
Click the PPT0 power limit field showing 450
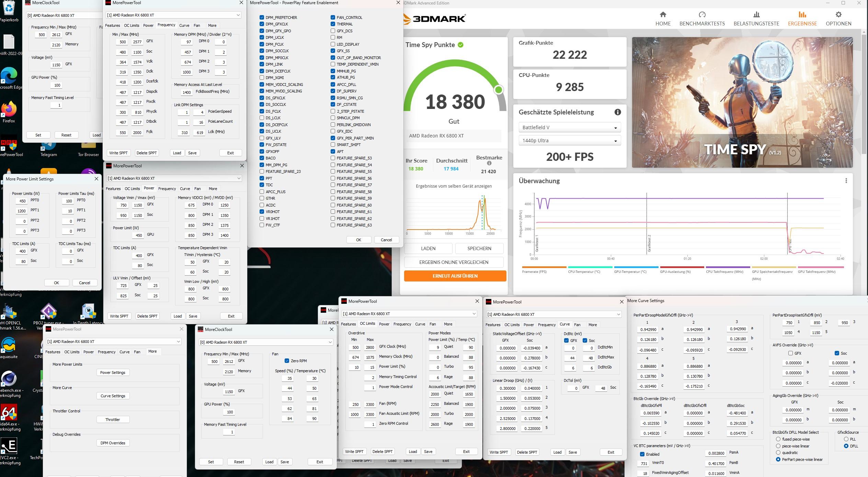coord(22,201)
